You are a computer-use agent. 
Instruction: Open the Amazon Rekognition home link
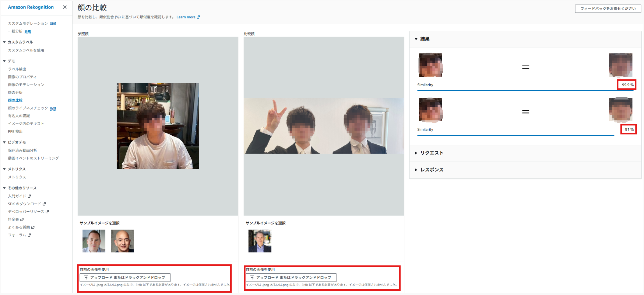(x=31, y=7)
